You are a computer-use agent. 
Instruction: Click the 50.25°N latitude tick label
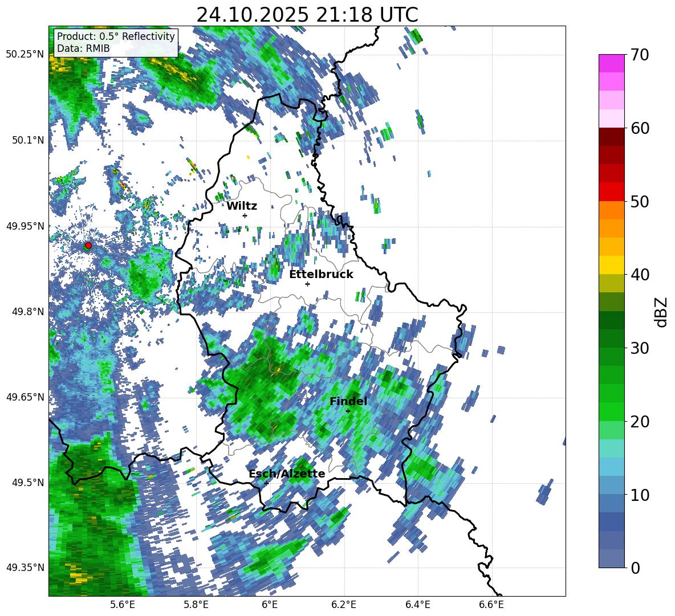point(25,55)
